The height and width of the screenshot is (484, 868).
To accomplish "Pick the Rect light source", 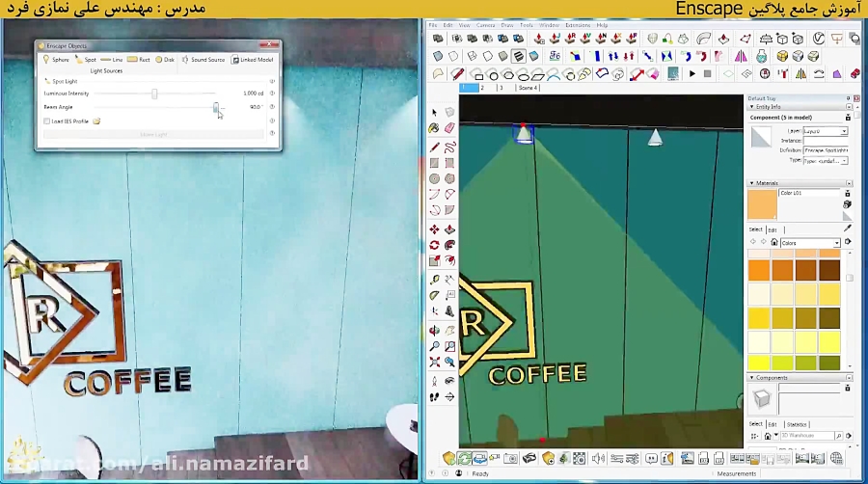I will pos(140,60).
